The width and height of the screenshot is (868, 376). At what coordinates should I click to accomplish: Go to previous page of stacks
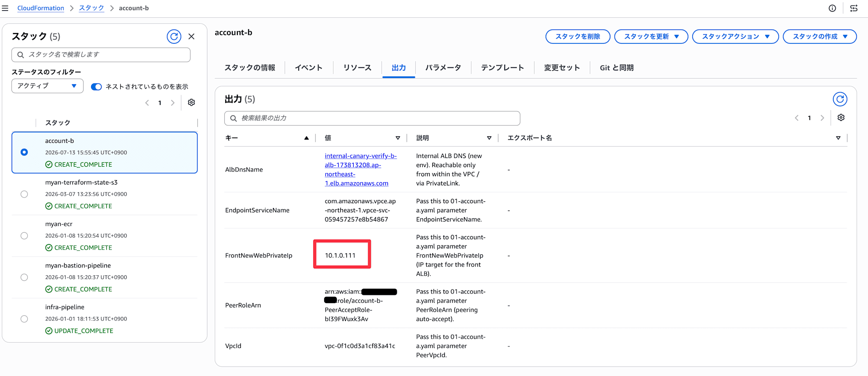pyautogui.click(x=147, y=103)
